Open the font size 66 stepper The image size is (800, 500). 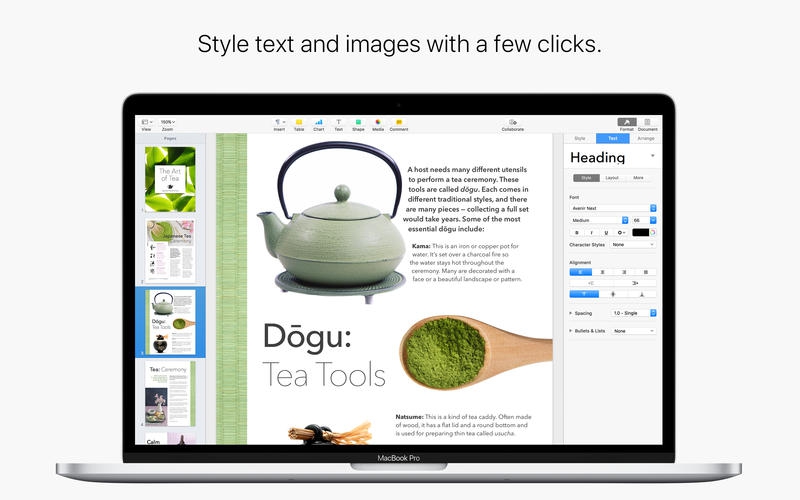tap(653, 220)
